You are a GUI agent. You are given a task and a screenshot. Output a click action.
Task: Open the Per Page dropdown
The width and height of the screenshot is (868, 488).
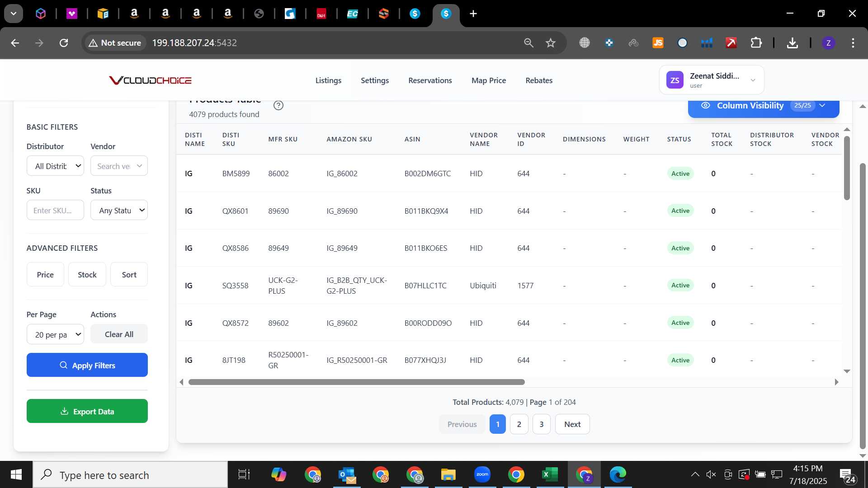pyautogui.click(x=55, y=334)
